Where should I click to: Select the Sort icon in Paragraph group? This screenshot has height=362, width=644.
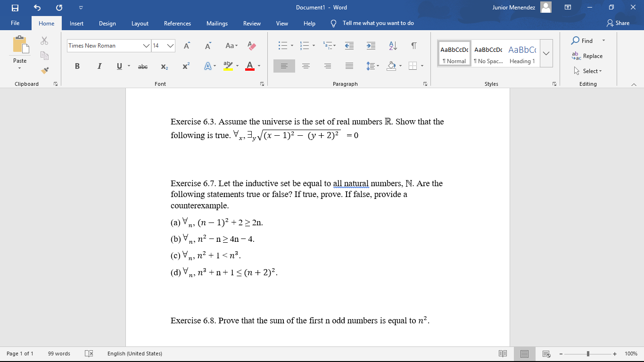(x=393, y=46)
